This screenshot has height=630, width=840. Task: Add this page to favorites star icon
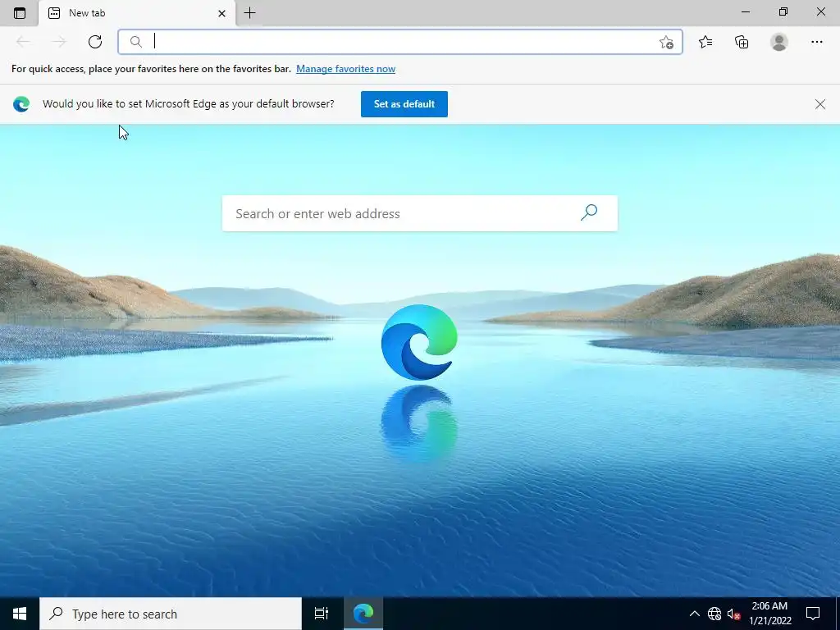point(666,42)
